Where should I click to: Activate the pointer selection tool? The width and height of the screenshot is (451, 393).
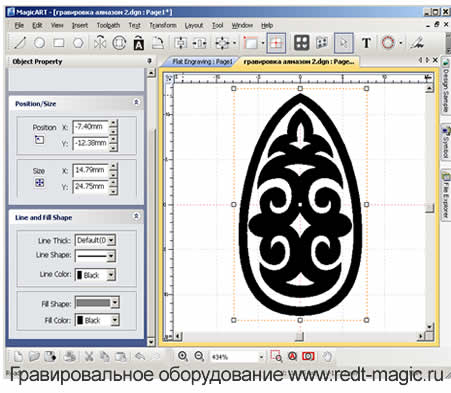tap(344, 43)
